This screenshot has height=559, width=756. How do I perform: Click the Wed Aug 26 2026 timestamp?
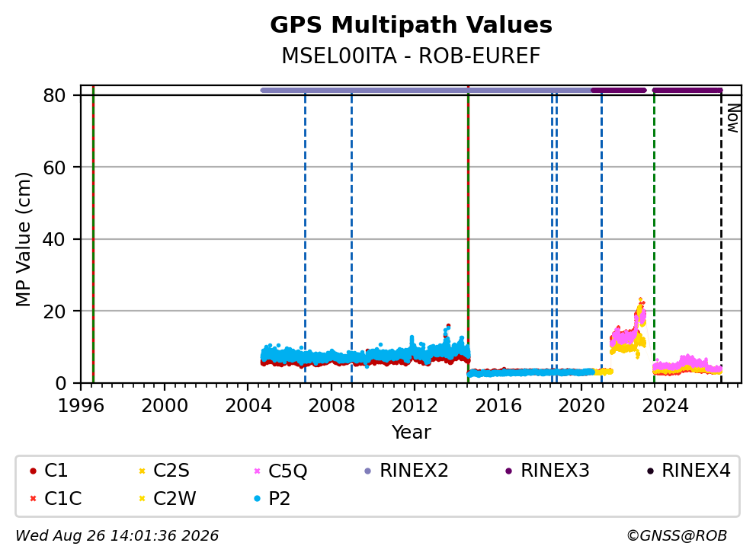117,535
